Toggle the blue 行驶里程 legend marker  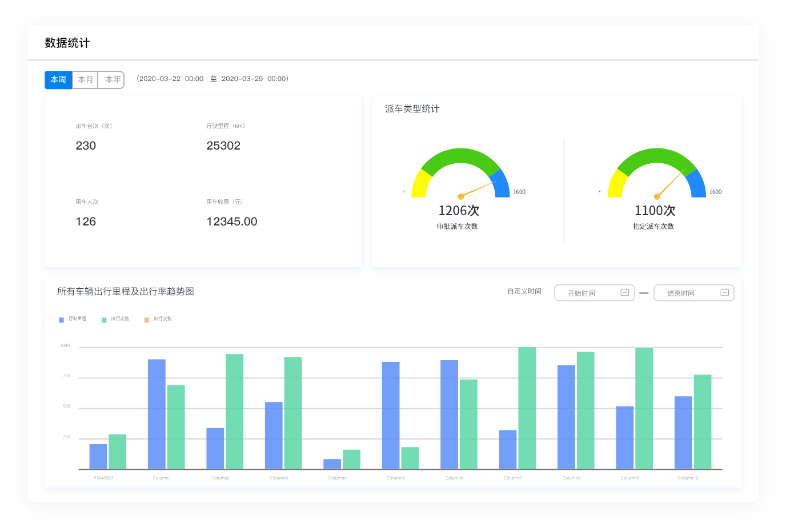click(61, 320)
